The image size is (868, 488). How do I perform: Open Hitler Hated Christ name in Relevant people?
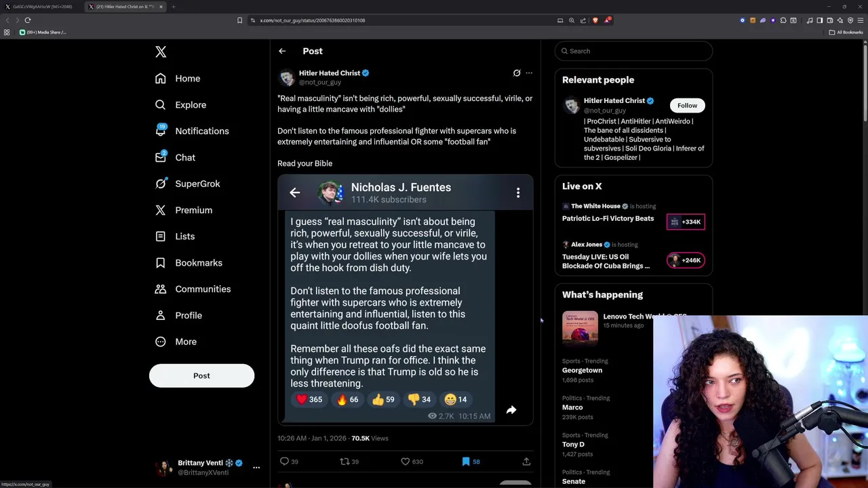[x=614, y=100]
